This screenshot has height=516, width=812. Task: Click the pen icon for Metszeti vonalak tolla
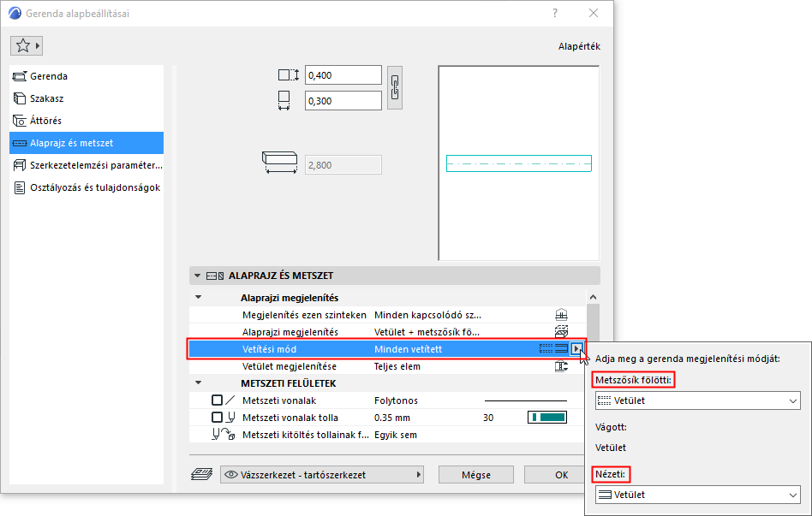231,417
